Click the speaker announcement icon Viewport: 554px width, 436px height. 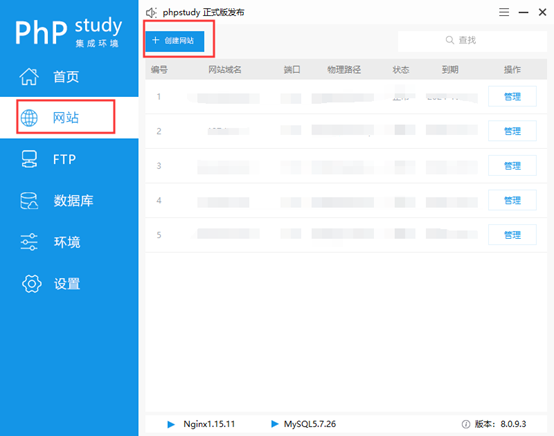point(151,13)
